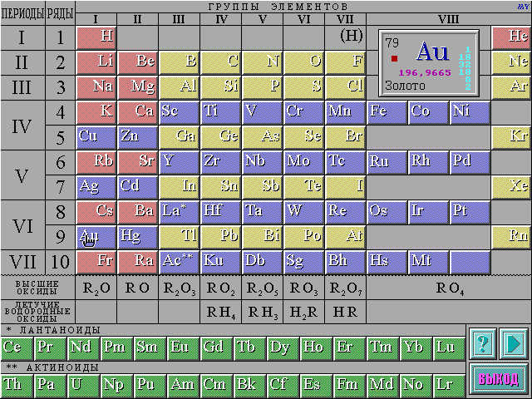The width and height of the screenshot is (532, 399).
Task: Choose the Mt element cell
Action: 428,261
